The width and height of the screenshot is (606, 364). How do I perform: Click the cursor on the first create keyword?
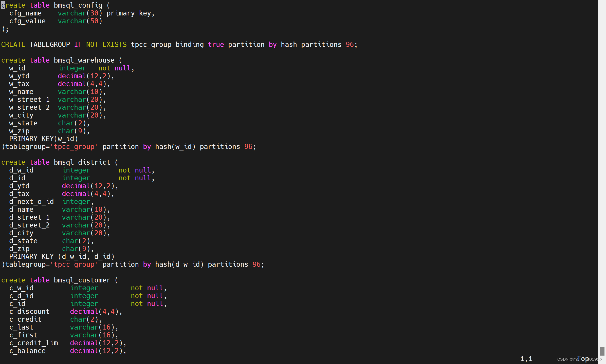(x=3, y=5)
